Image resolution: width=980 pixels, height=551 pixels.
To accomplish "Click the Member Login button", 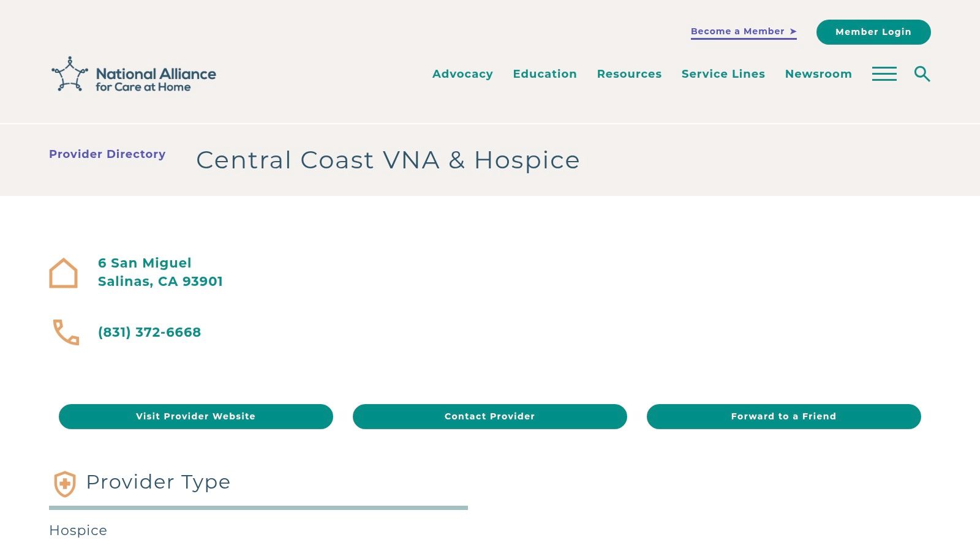I will coord(873,32).
